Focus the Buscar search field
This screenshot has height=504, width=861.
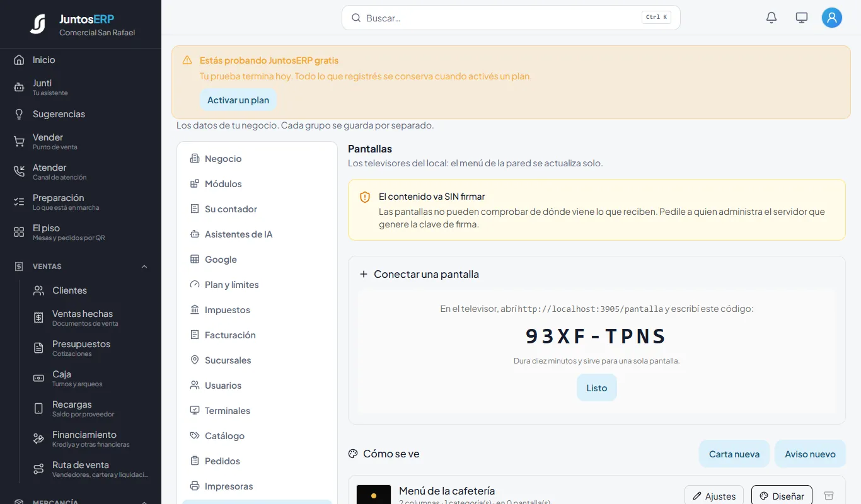(511, 18)
